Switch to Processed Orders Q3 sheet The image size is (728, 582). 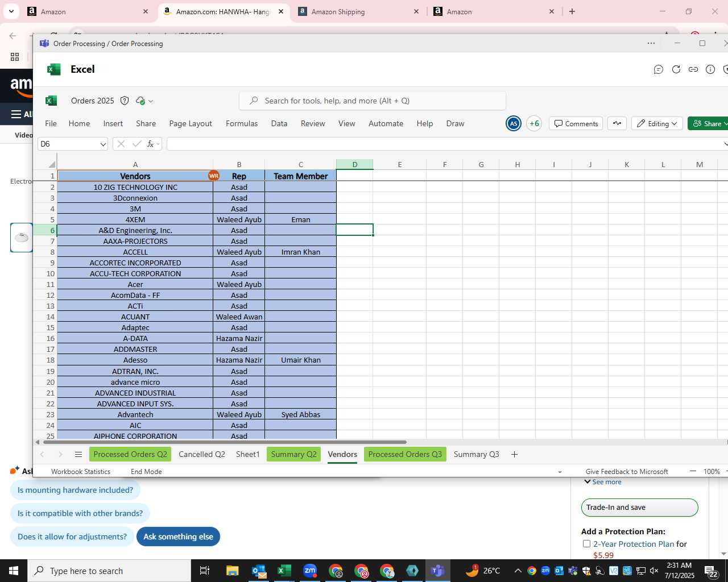pos(405,454)
